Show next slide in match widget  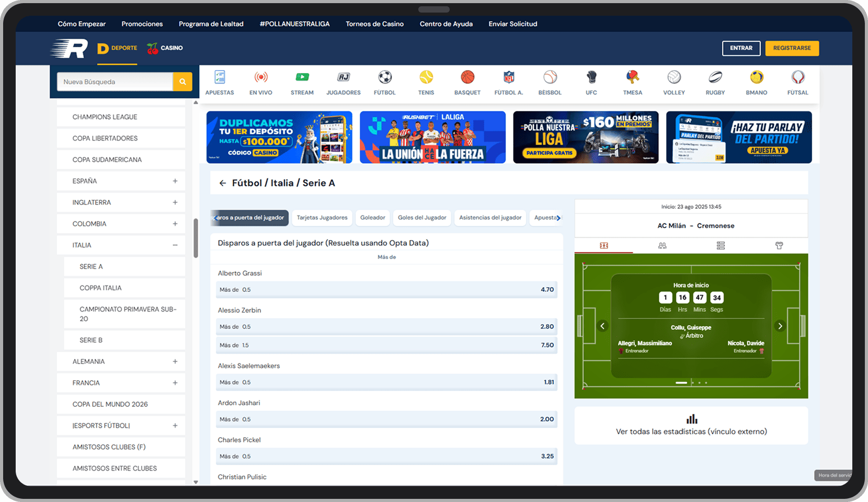(780, 326)
